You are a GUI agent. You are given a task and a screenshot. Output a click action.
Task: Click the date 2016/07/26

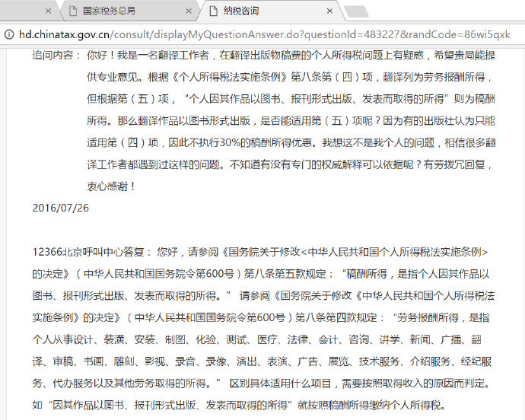(61, 208)
